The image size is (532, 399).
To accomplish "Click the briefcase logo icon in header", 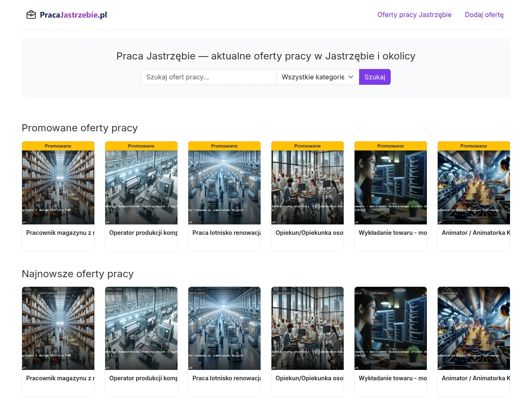I will (x=31, y=15).
